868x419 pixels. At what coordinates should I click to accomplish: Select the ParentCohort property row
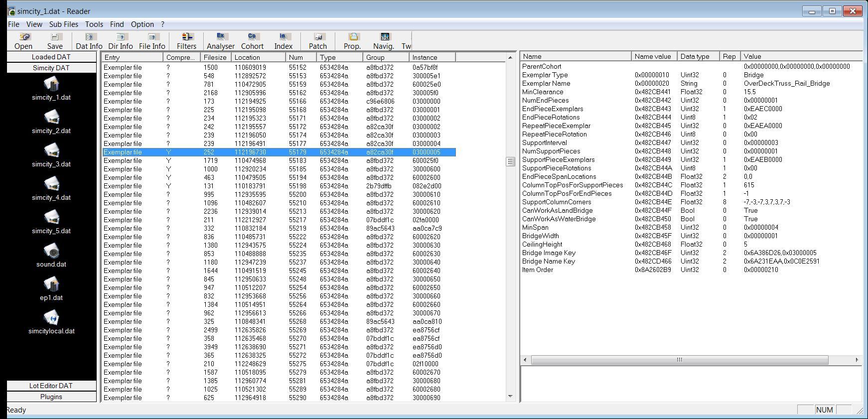(x=692, y=66)
